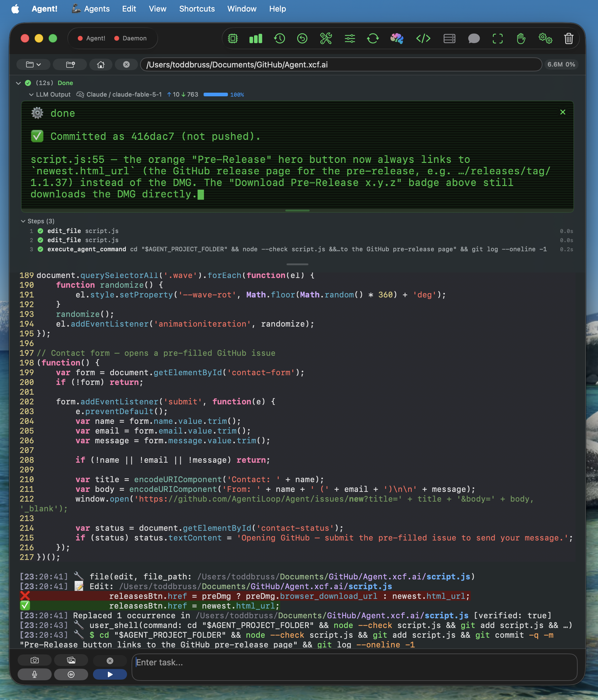
Task: Click the circular undo arrow icon
Action: click(x=302, y=39)
